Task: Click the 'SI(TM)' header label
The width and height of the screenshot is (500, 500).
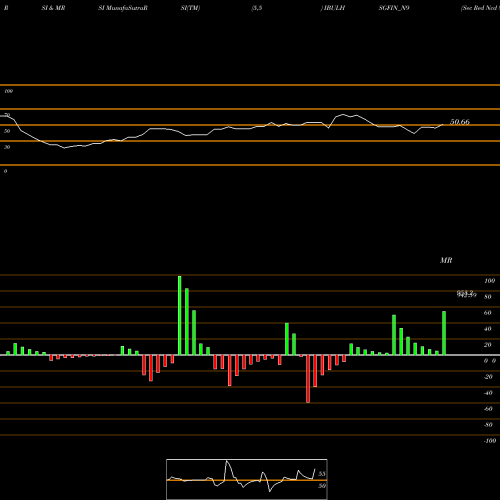Action: point(190,8)
